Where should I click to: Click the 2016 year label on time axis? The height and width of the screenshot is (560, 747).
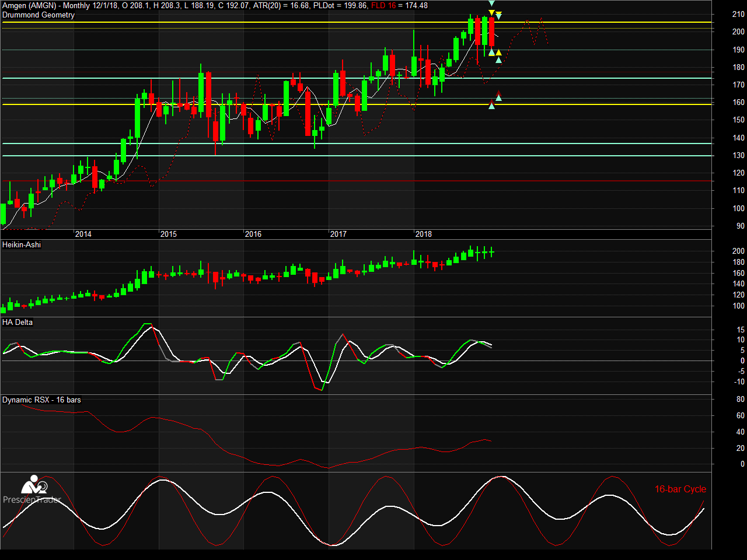[253, 234]
